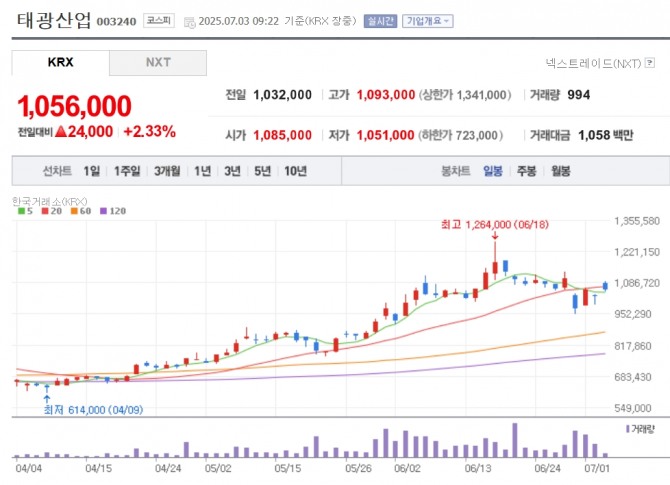Select the 1주일 chart period
Image resolution: width=670 pixels, height=485 pixels.
point(127,171)
